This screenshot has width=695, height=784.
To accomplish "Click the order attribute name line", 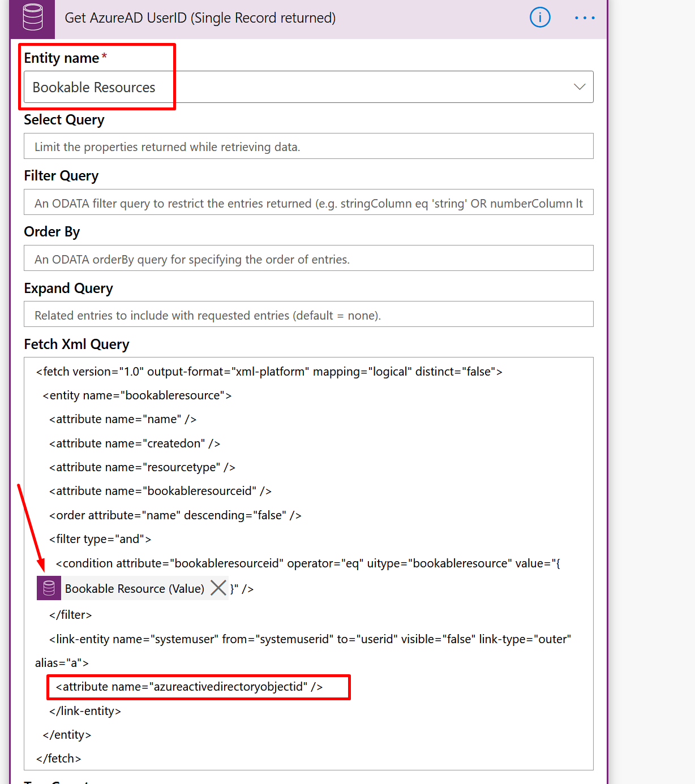I will [x=175, y=515].
